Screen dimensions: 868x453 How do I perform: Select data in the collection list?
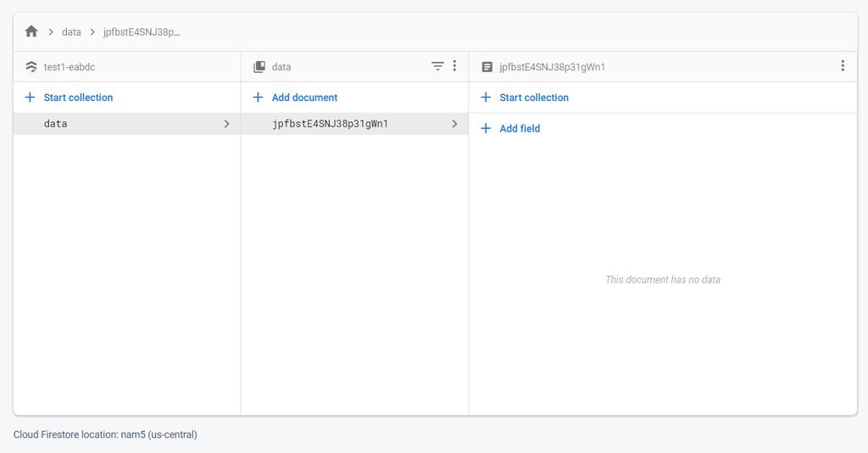point(56,124)
